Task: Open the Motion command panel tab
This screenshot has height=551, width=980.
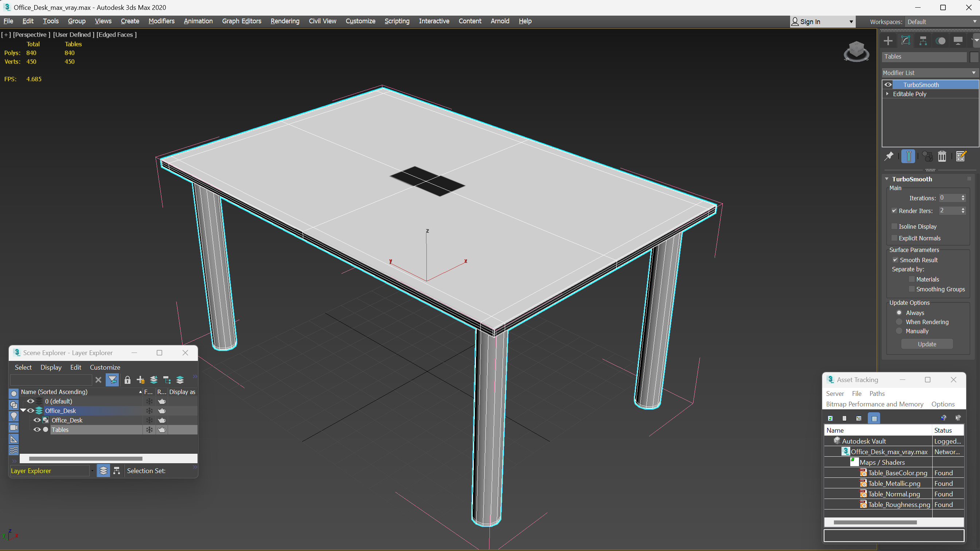Action: (940, 41)
